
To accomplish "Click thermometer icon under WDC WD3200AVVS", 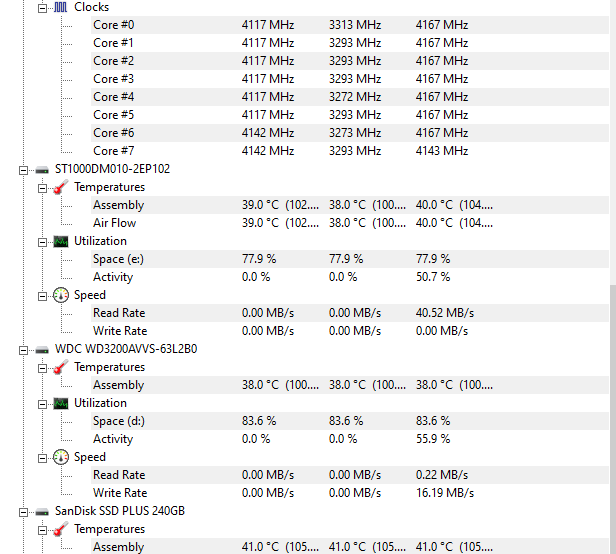I will tap(60, 367).
